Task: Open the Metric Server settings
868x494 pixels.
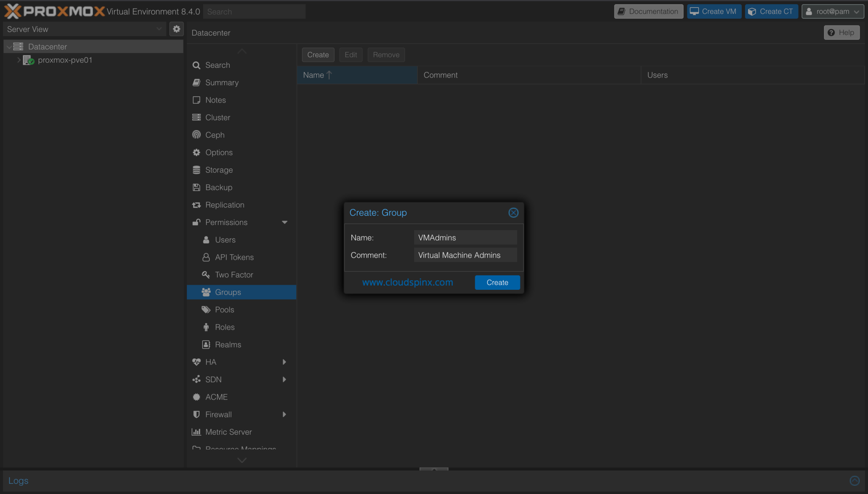Action: tap(228, 432)
